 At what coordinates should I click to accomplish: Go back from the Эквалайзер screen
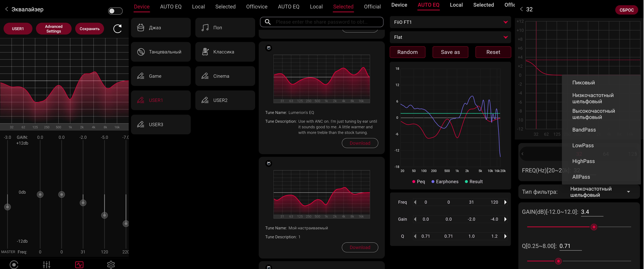point(7,9)
